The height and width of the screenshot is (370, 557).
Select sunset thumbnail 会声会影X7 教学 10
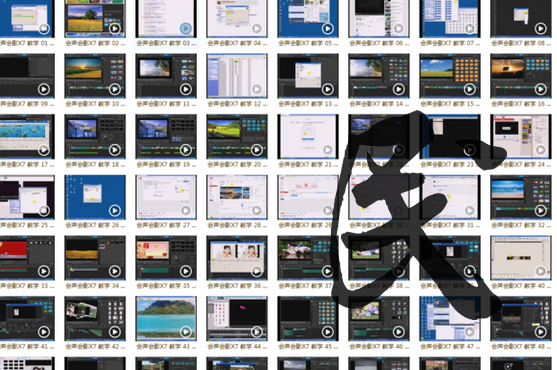pyautogui.click(x=95, y=76)
